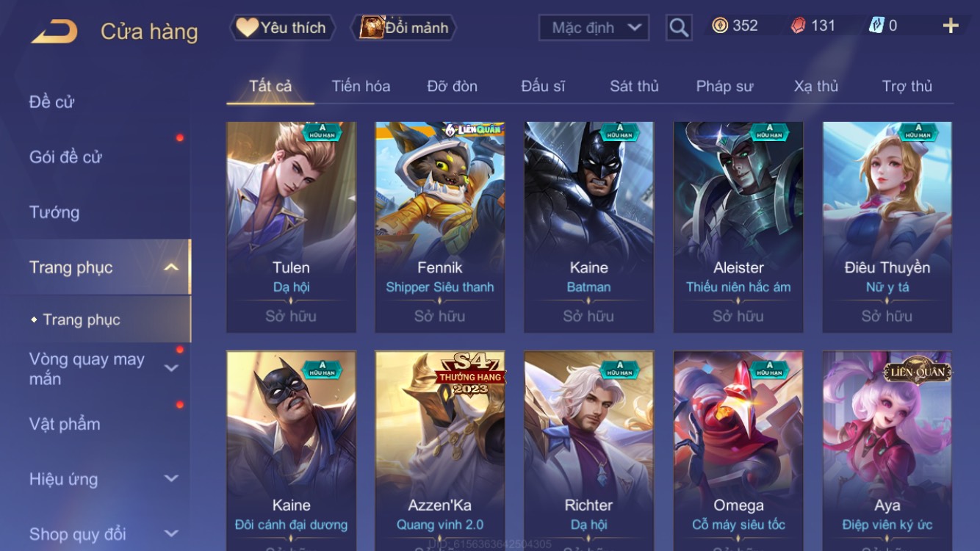Open Đổi mảnh shard exchange
980x551 pixels.
[x=405, y=28]
